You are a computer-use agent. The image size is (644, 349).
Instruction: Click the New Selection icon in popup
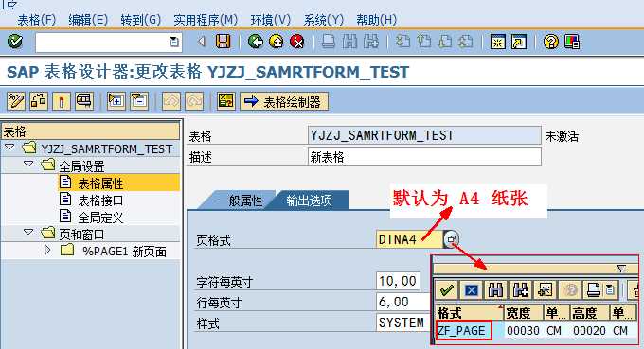point(545,290)
